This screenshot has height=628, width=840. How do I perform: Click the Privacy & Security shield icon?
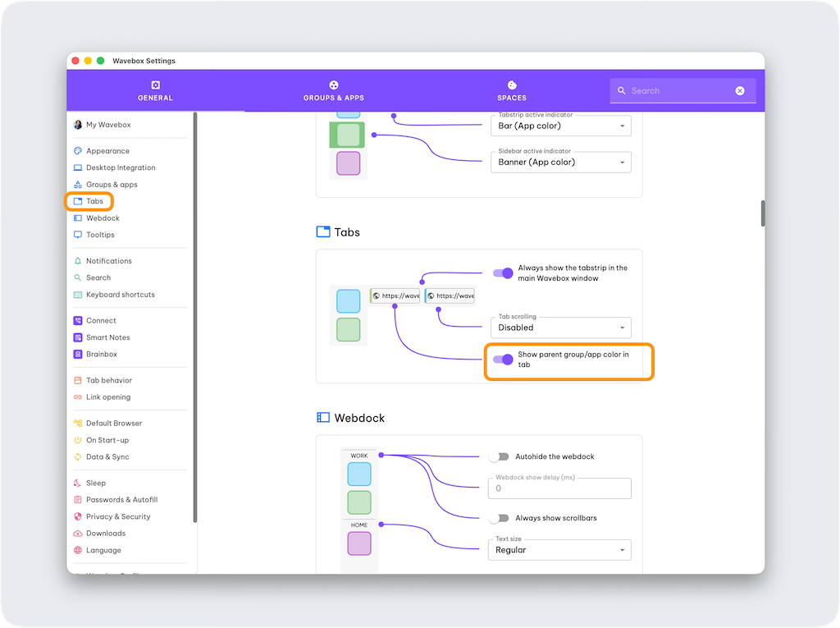(78, 517)
